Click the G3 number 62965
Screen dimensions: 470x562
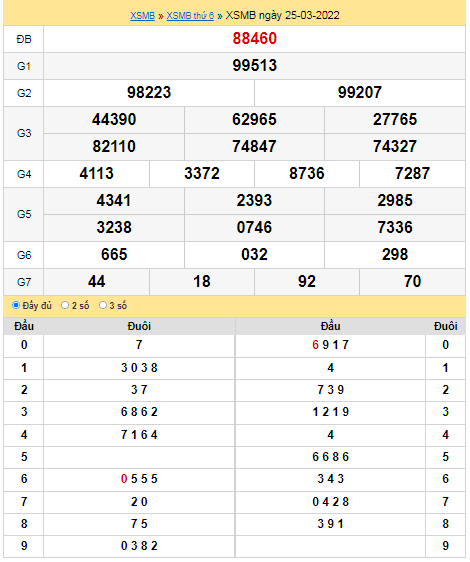254,119
